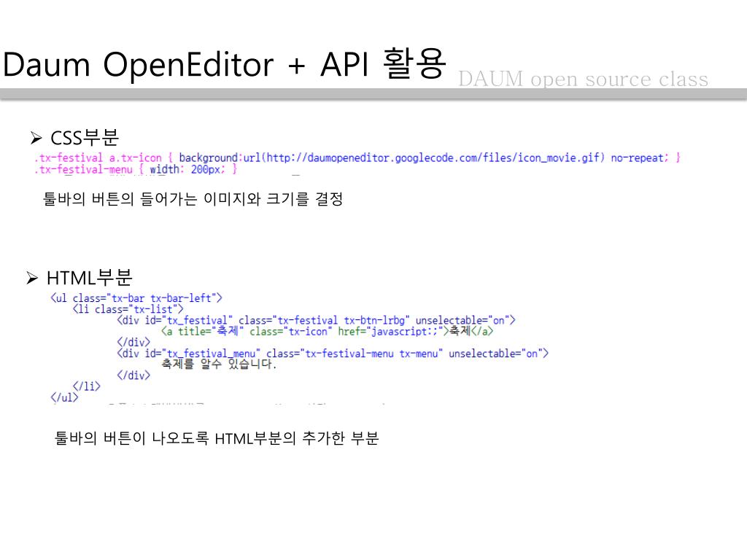Click the second </div> closing tag
The width and height of the screenshot is (747, 560).
133,376
